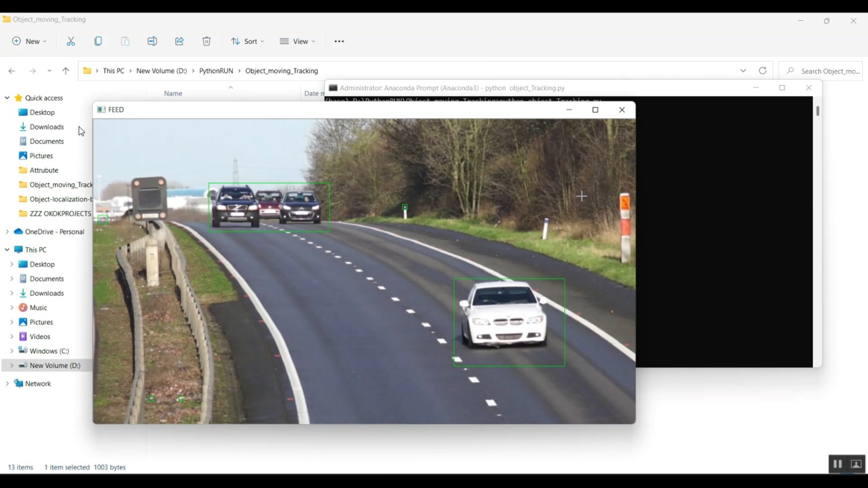Pause the video playback
Viewport: 868px width, 488px height.
click(837, 464)
